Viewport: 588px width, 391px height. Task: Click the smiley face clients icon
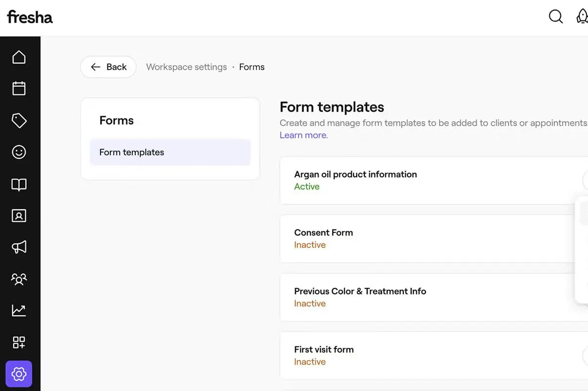[x=19, y=152]
